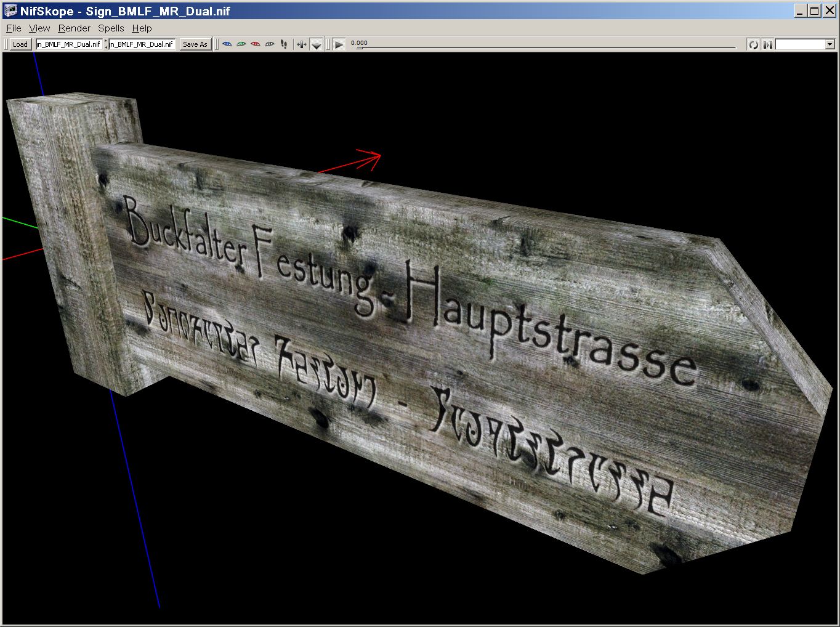Click the Load button
The width and height of the screenshot is (840, 627).
click(x=20, y=44)
